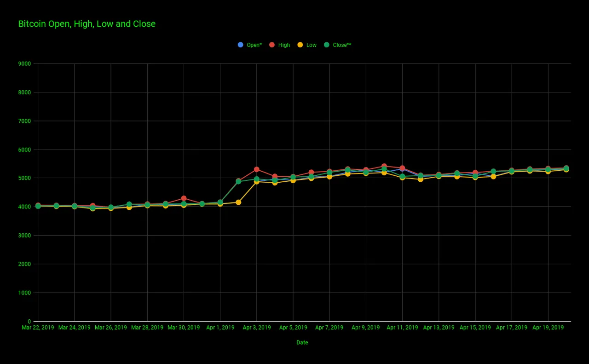The height and width of the screenshot is (364, 589).
Task: Click the "Apr 11, 2019" date label
Action: tap(403, 328)
